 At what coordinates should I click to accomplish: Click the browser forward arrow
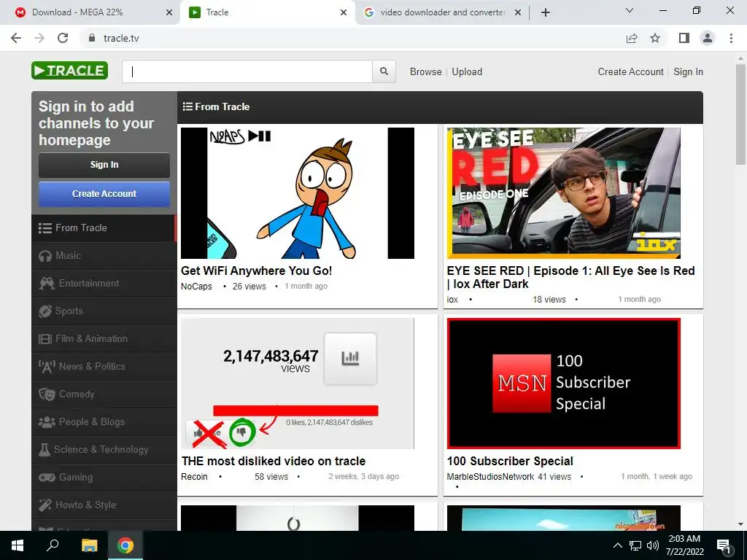click(x=39, y=38)
